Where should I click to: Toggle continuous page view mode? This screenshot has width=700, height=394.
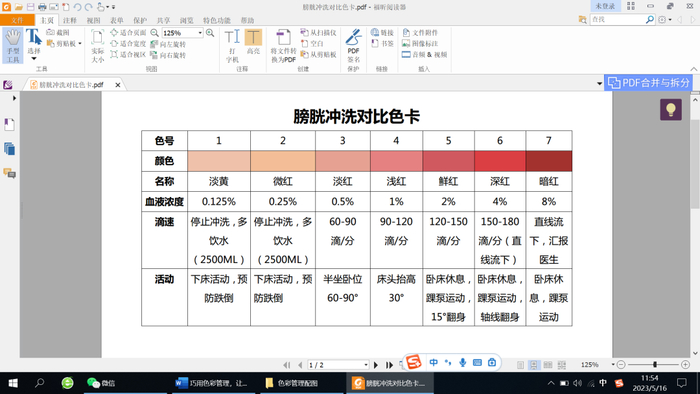(534, 365)
